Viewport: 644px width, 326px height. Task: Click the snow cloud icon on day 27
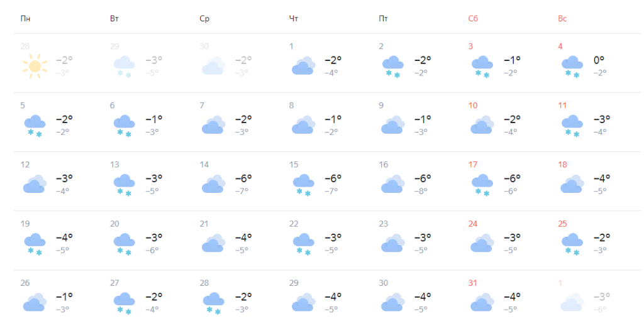tap(124, 302)
